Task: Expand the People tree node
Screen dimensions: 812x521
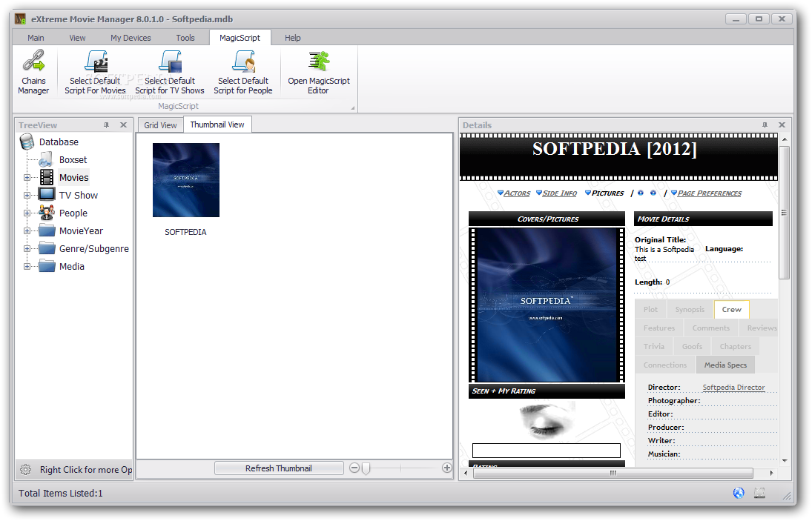Action: [x=27, y=213]
